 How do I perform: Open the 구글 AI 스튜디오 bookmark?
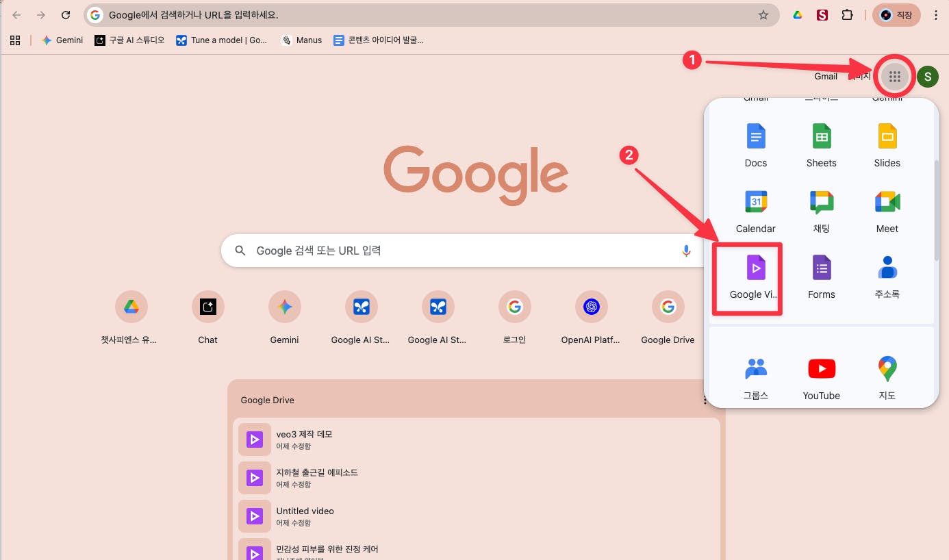tap(130, 40)
